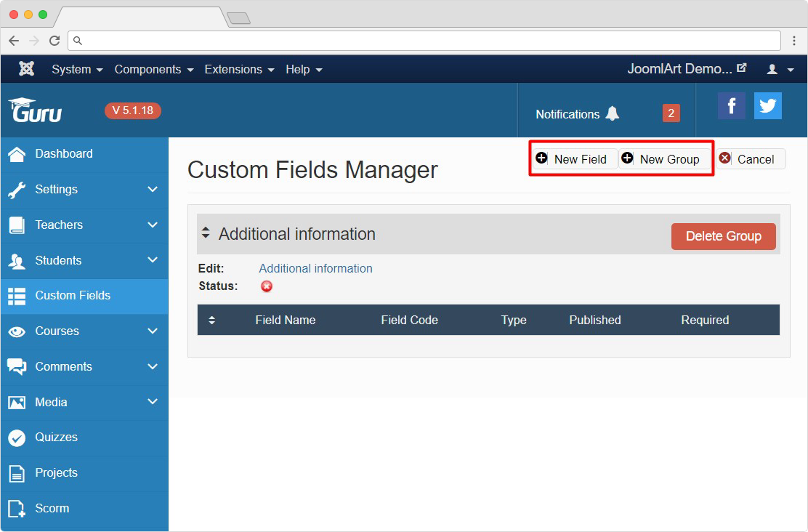Click the browser address bar
Viewport: 808px width, 532px height.
[x=429, y=41]
